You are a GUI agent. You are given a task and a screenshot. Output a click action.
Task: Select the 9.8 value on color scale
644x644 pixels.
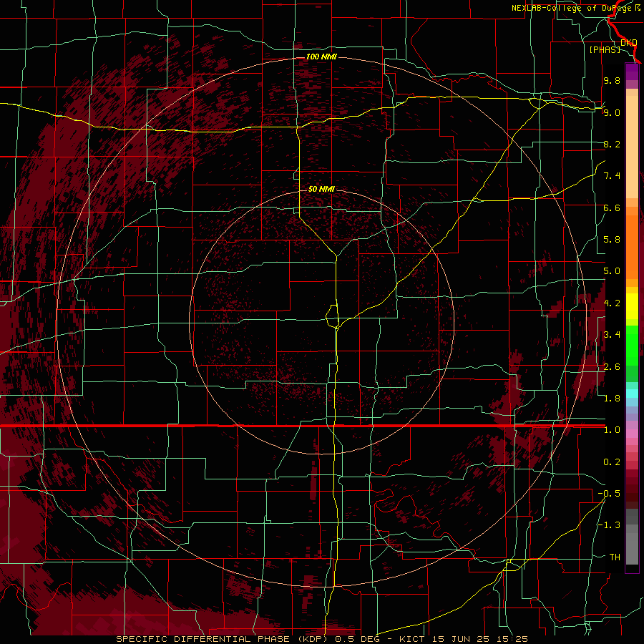612,80
